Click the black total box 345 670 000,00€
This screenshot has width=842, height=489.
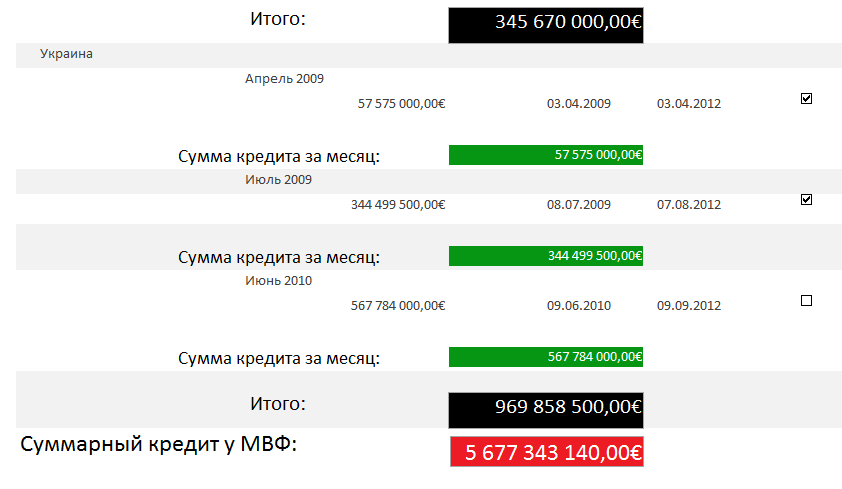[x=546, y=25]
